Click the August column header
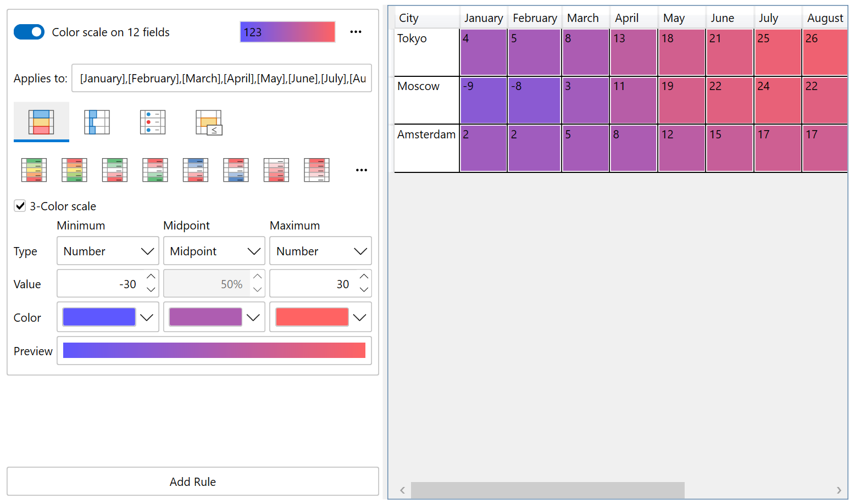 (x=825, y=18)
